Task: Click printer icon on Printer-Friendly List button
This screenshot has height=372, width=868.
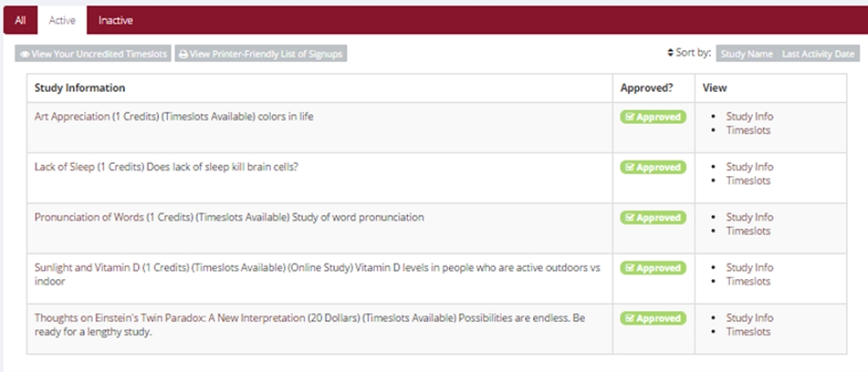Action: pos(183,55)
